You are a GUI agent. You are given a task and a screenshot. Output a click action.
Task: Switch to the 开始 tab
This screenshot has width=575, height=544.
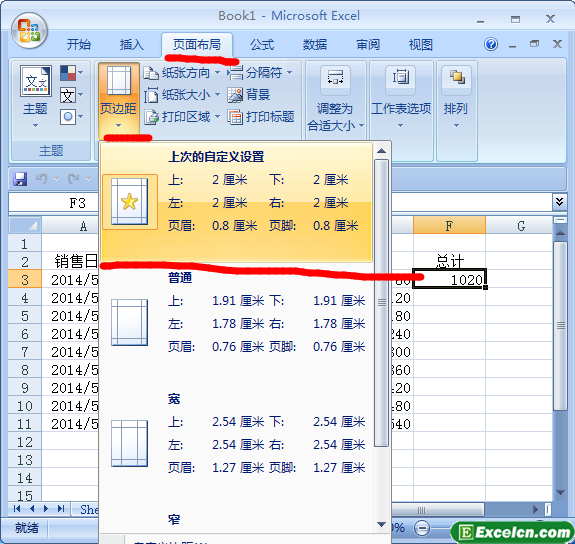tap(78, 45)
